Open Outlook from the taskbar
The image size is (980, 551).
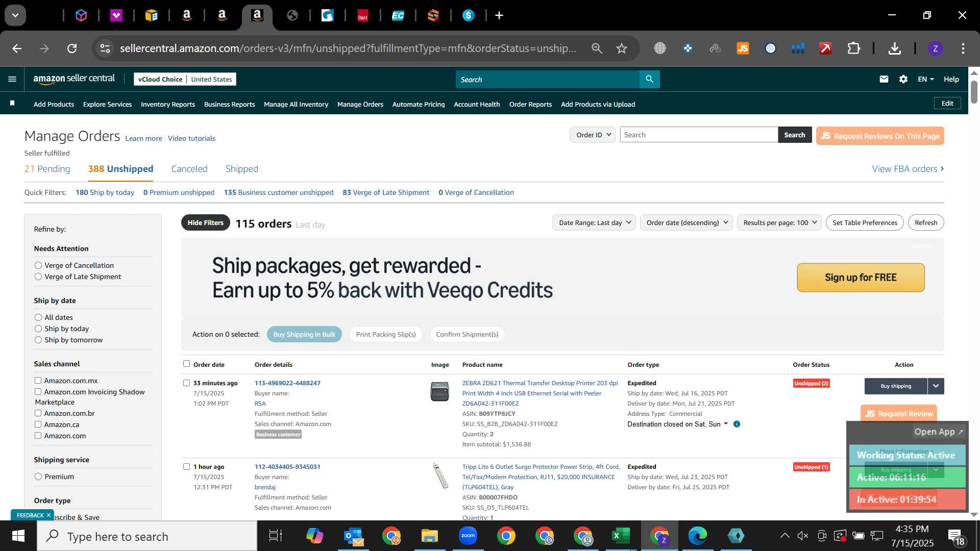coord(353,536)
